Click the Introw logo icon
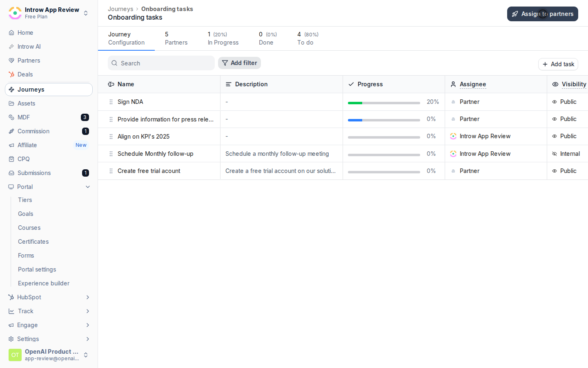 (x=15, y=13)
